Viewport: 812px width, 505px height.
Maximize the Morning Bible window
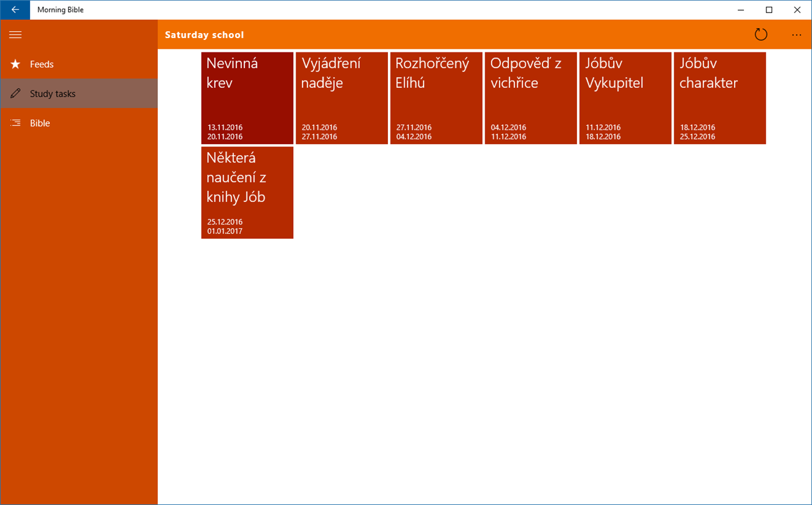[x=769, y=10]
